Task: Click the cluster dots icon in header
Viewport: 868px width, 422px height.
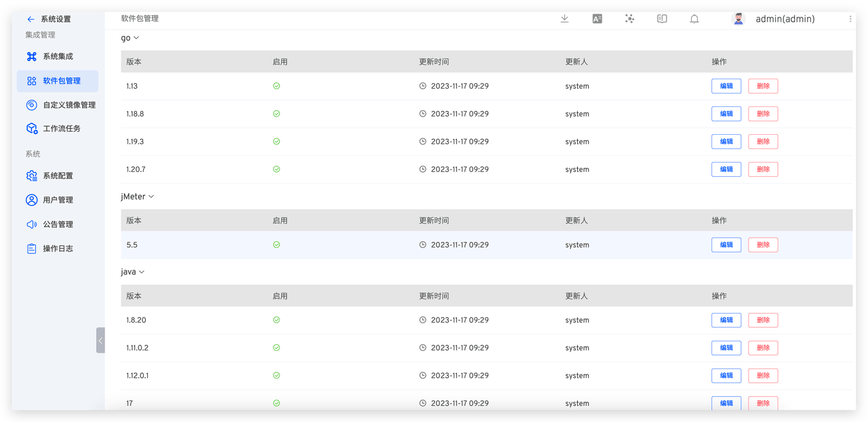Action: click(629, 19)
